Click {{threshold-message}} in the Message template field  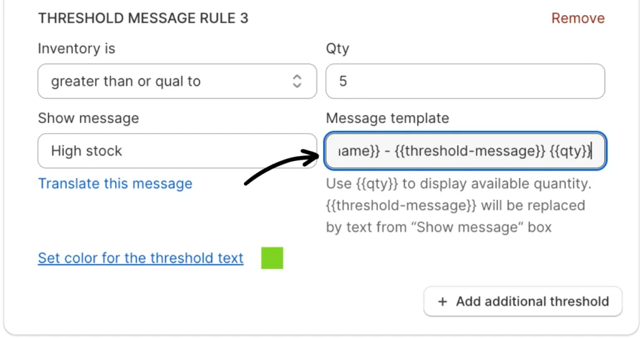[x=469, y=151]
